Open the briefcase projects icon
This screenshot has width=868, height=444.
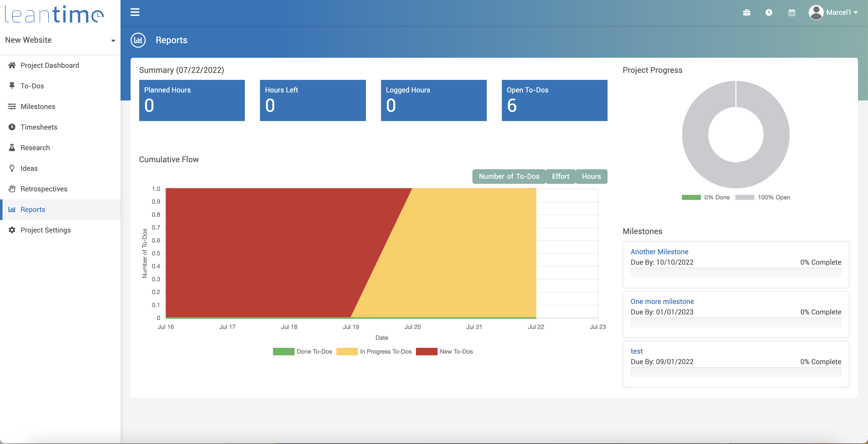point(746,13)
